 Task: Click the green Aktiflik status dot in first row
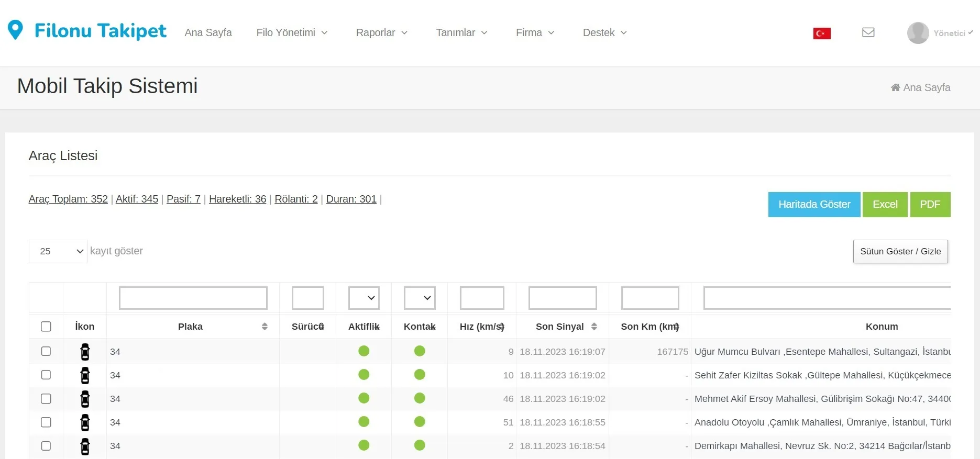364,351
